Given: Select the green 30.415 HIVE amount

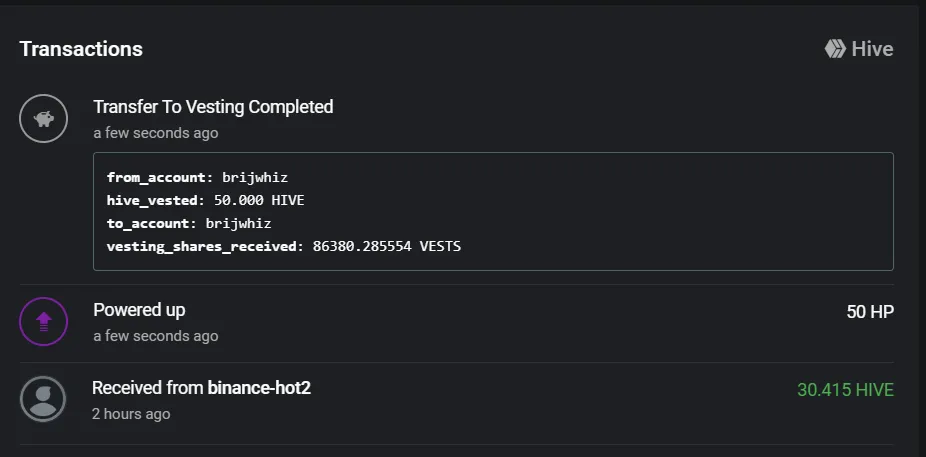Looking at the screenshot, I should 846,390.
